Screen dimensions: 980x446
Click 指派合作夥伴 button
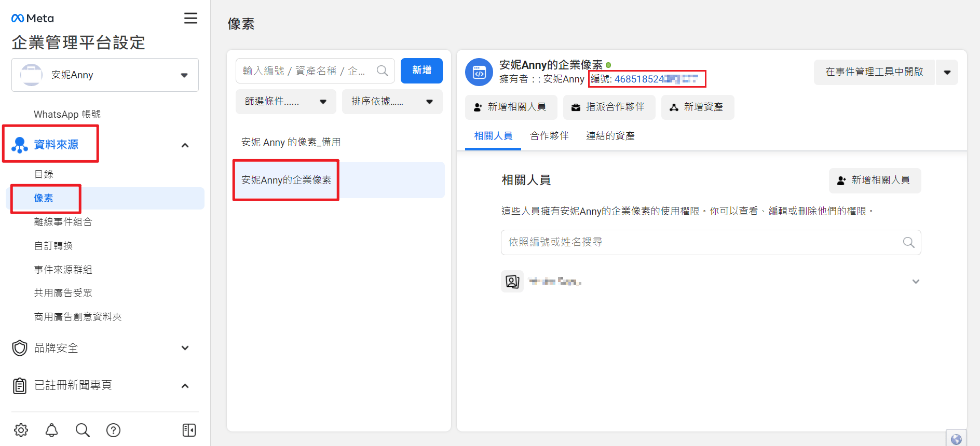609,107
